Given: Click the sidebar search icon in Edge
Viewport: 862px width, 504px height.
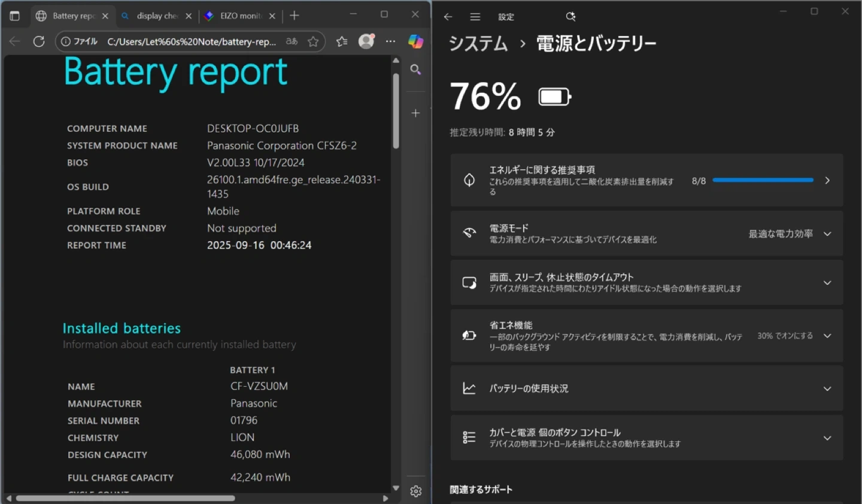Looking at the screenshot, I should [x=415, y=69].
